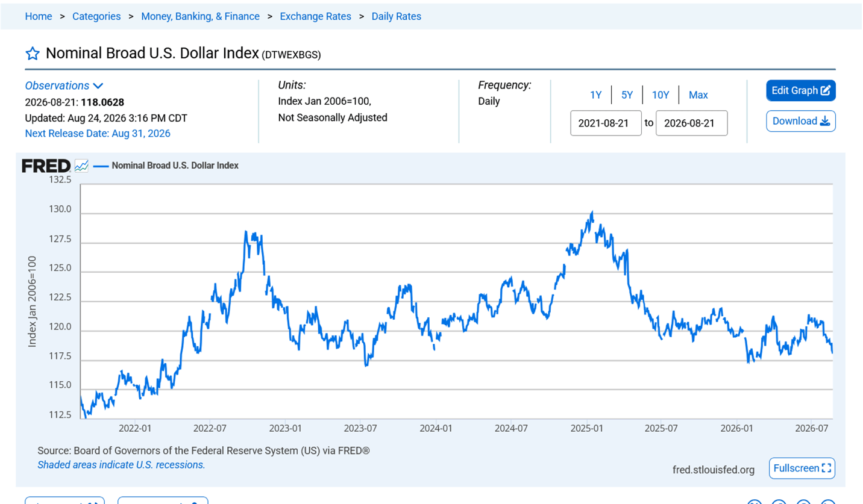This screenshot has width=863, height=504.
Task: Click the Index Jan 2006=100 units text
Action: (324, 101)
